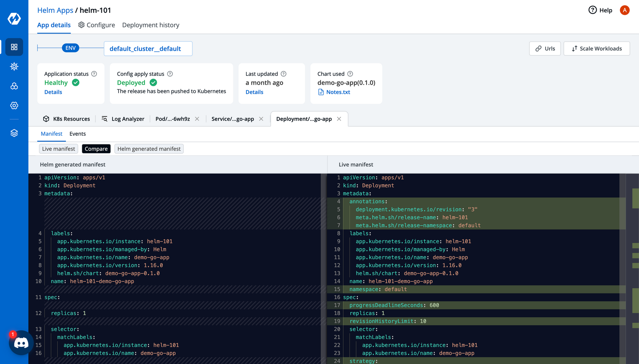Open the default_cluster__default environment selector
This screenshot has width=639, height=364.
point(148,48)
